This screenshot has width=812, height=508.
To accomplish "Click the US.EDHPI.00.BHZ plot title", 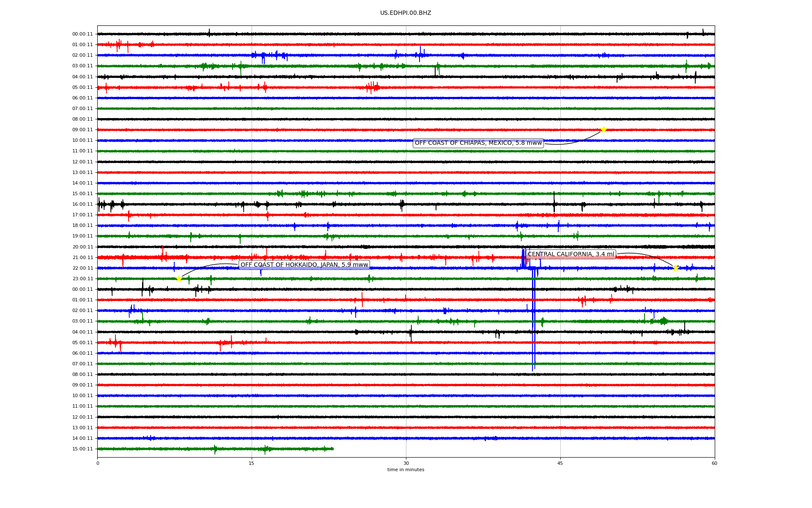I will click(x=406, y=13).
